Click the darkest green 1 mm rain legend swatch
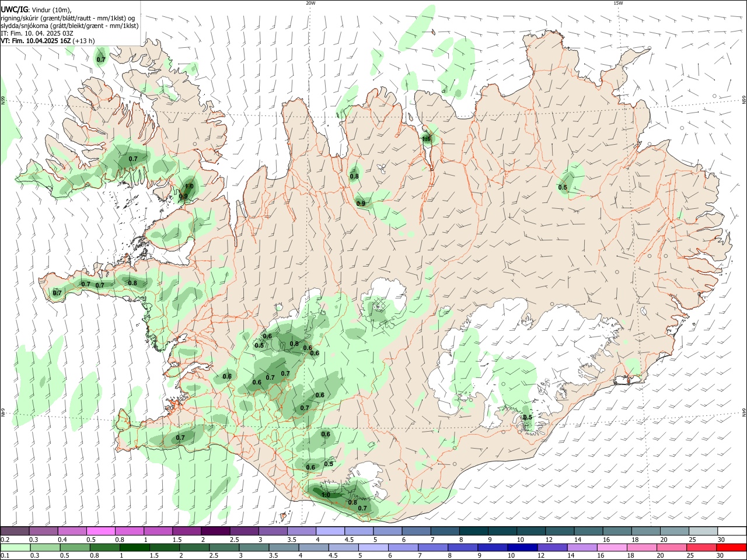Image resolution: width=747 pixels, height=560 pixels. pyautogui.click(x=134, y=547)
